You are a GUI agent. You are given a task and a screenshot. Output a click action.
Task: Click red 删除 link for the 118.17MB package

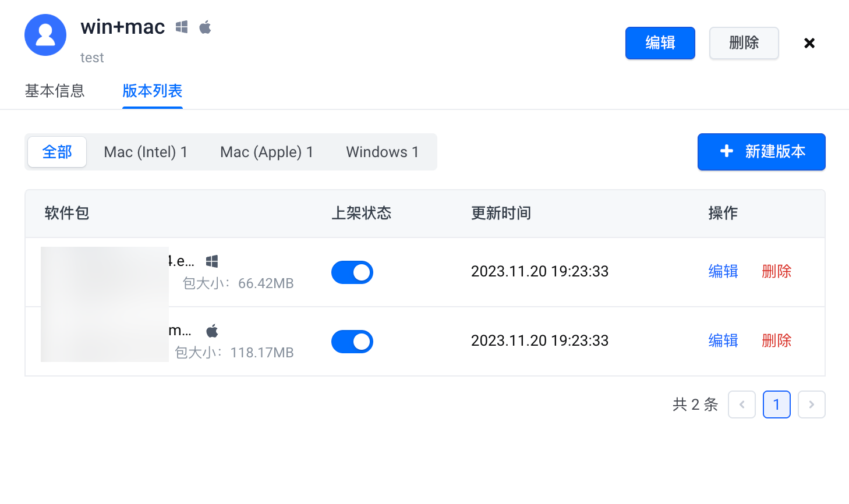(x=777, y=340)
